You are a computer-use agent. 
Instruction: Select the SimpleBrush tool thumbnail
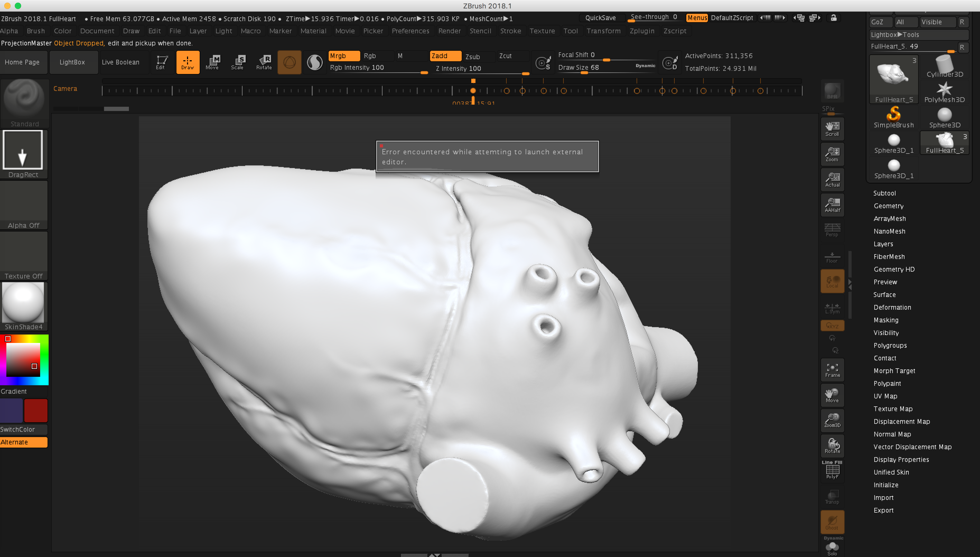[x=893, y=117]
